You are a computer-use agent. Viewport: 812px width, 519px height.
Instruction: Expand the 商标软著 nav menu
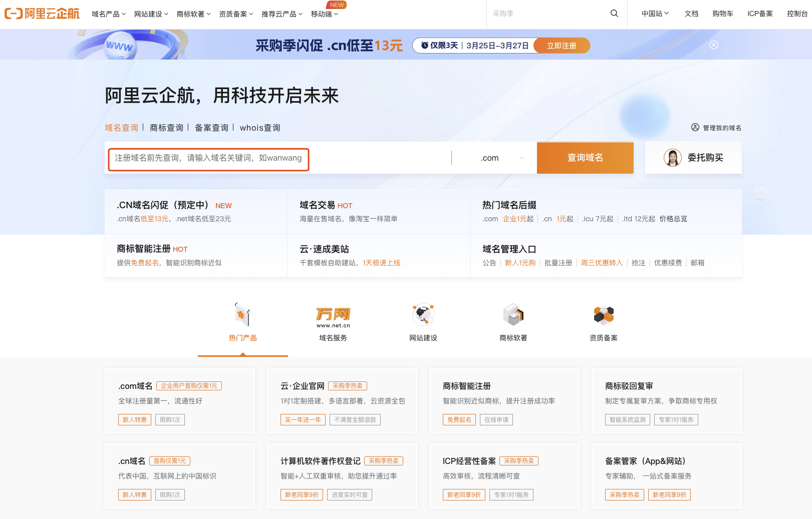coord(194,14)
